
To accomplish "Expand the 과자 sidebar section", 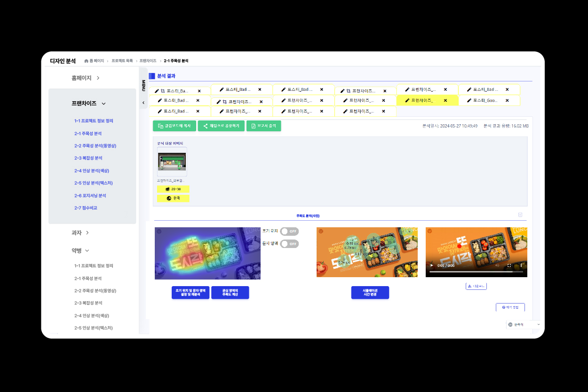I will point(87,232).
